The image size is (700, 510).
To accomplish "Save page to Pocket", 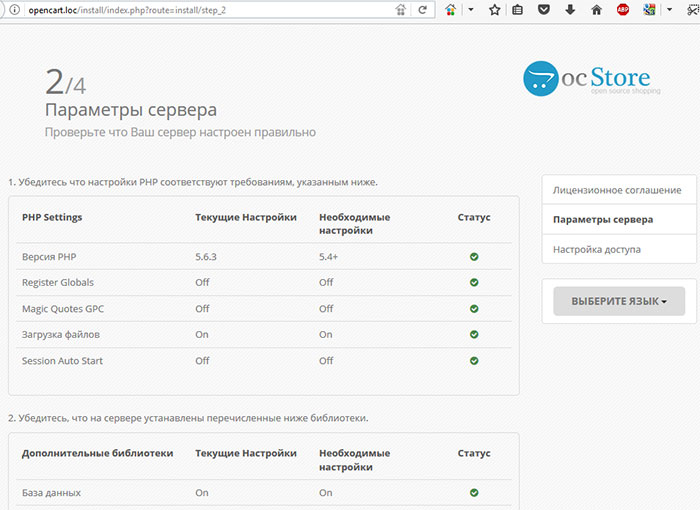I will click(544, 10).
